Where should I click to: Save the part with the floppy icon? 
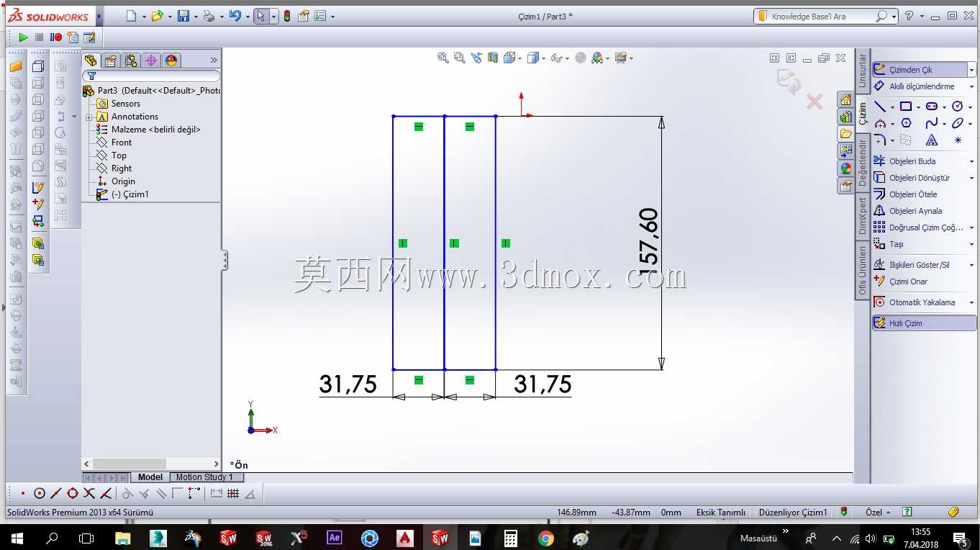click(x=183, y=16)
